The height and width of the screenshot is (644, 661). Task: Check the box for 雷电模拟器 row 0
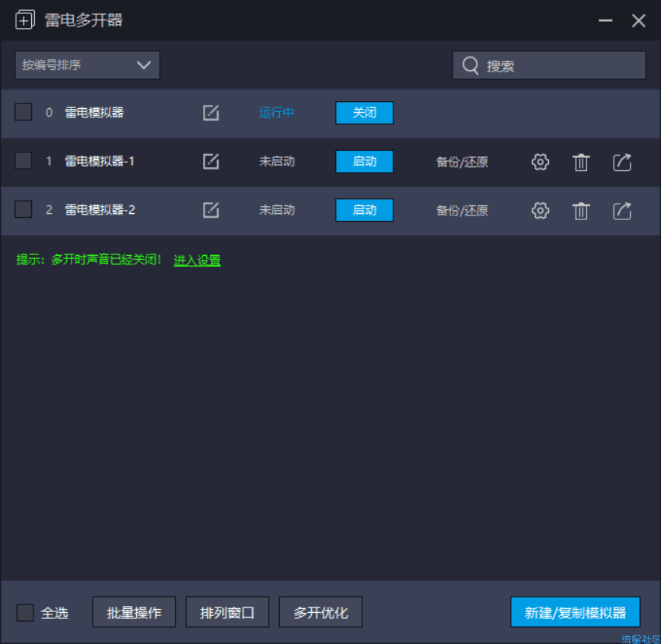point(23,112)
